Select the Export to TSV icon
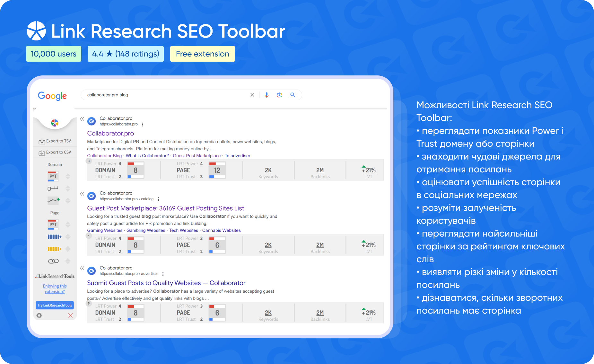Screen dimensions: 594x364 [42, 141]
